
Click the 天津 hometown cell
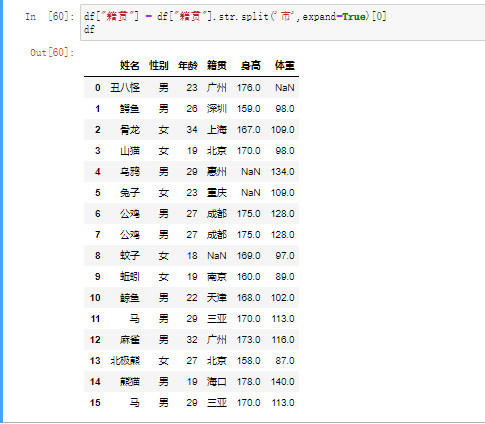tap(217, 298)
